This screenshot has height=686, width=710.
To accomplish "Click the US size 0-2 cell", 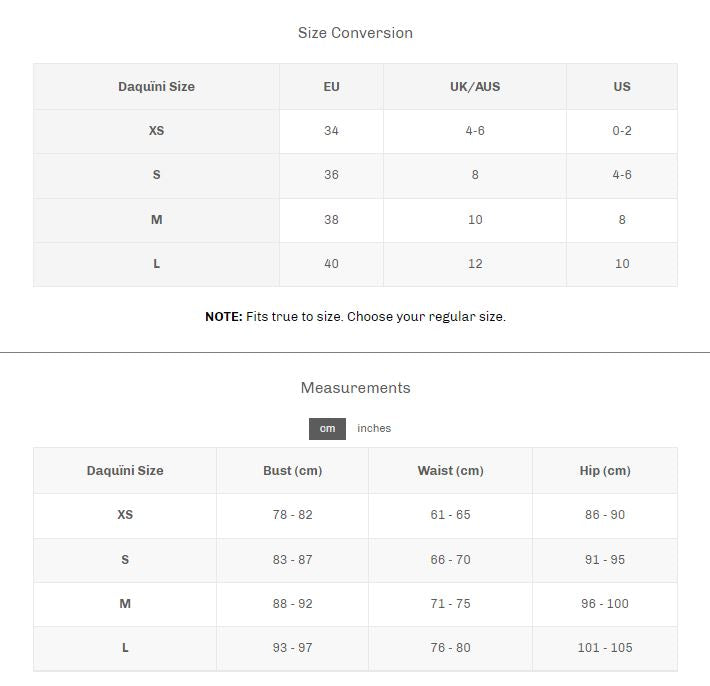I will [x=622, y=131].
